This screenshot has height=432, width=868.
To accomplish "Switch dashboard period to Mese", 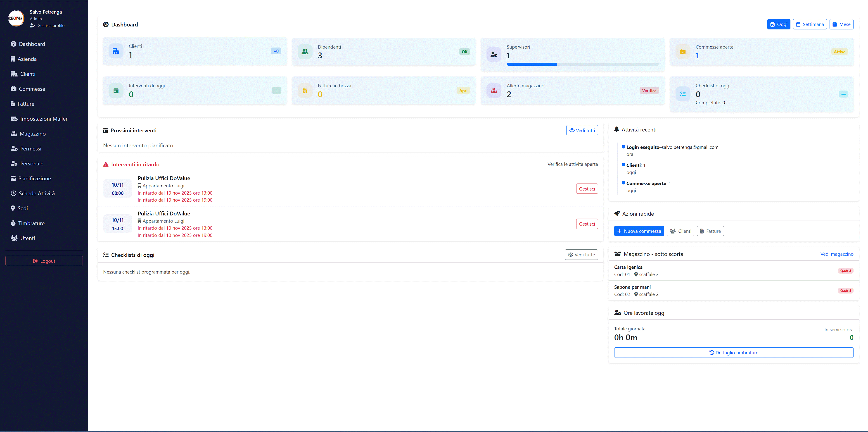I will [841, 24].
